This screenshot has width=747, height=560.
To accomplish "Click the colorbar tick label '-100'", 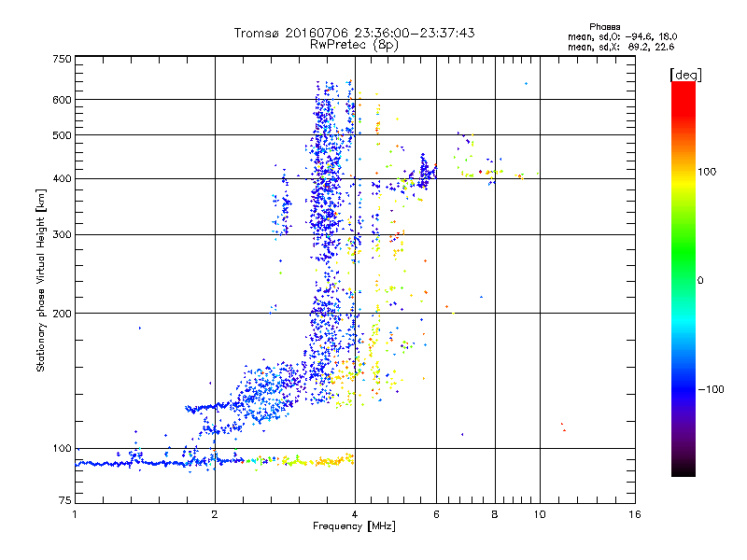I will [x=711, y=389].
